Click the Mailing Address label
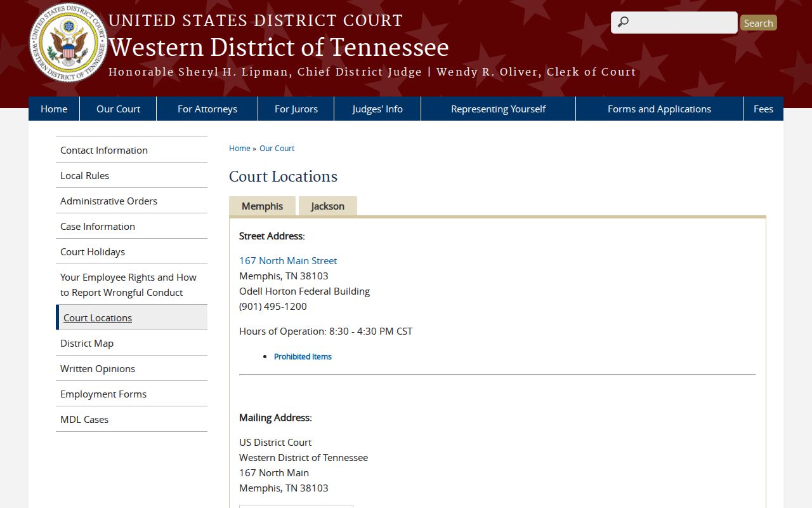Viewport: 812px width, 508px height. point(275,417)
